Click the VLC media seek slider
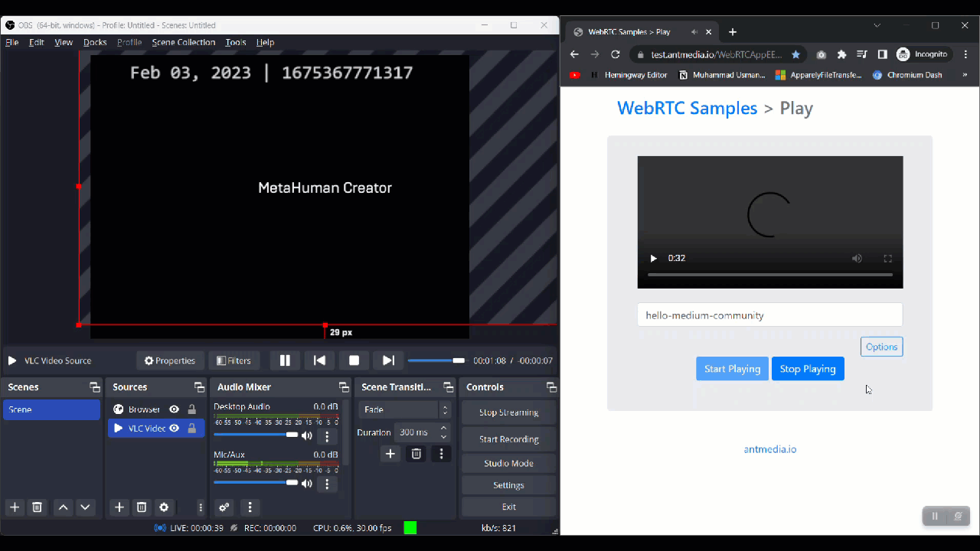The width and height of the screenshot is (980, 551). (436, 360)
